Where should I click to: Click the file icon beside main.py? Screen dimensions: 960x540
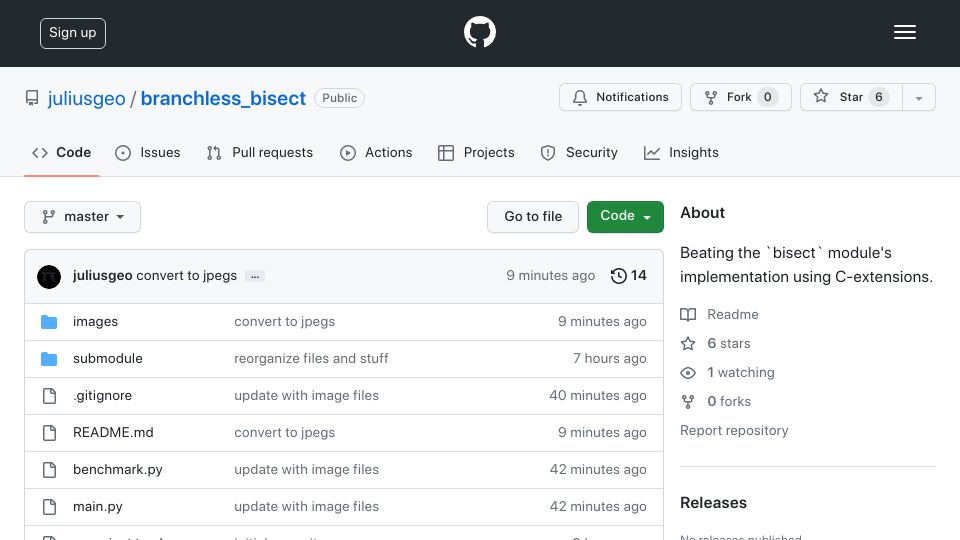pos(50,507)
